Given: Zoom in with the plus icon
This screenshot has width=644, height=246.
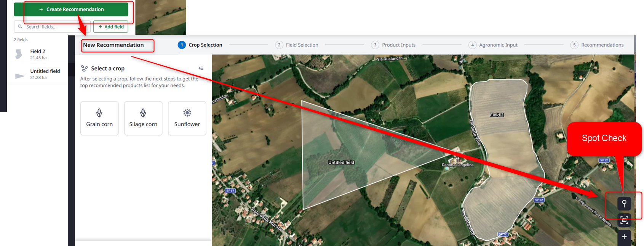Looking at the screenshot, I should coord(624,237).
